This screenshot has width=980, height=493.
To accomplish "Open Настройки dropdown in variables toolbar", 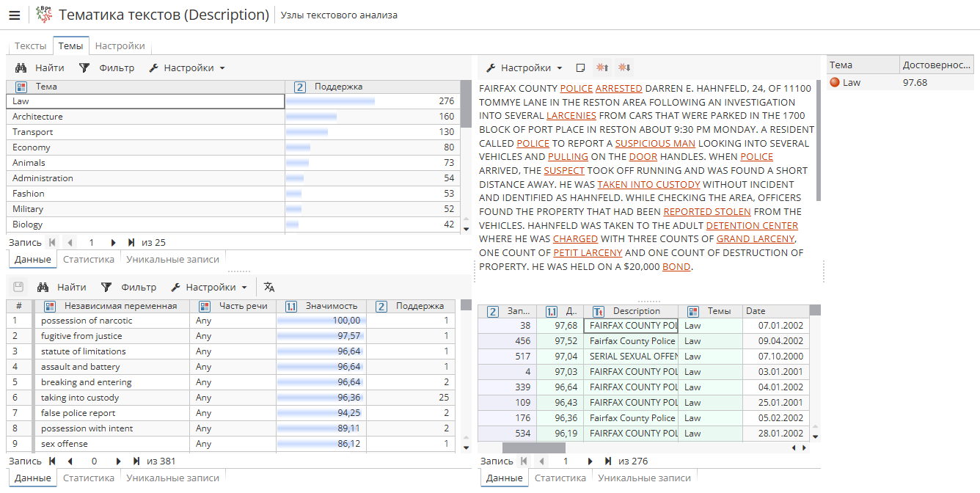I will coord(208,287).
